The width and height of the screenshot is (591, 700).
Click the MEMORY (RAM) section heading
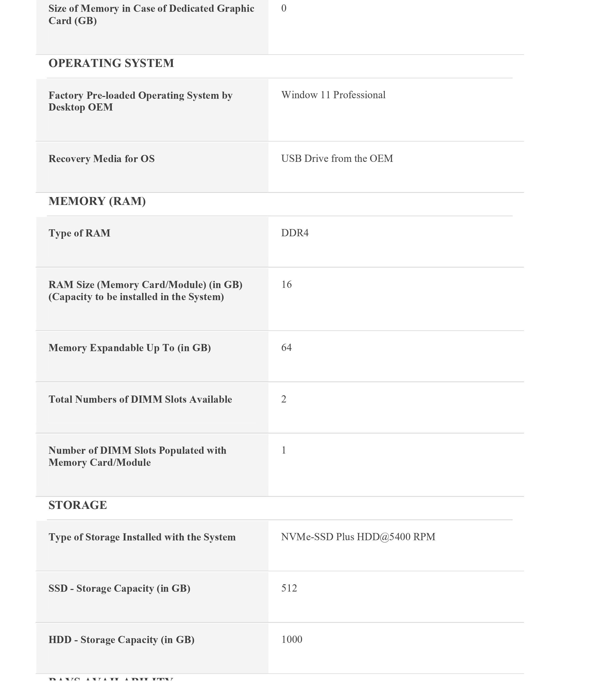pos(97,201)
